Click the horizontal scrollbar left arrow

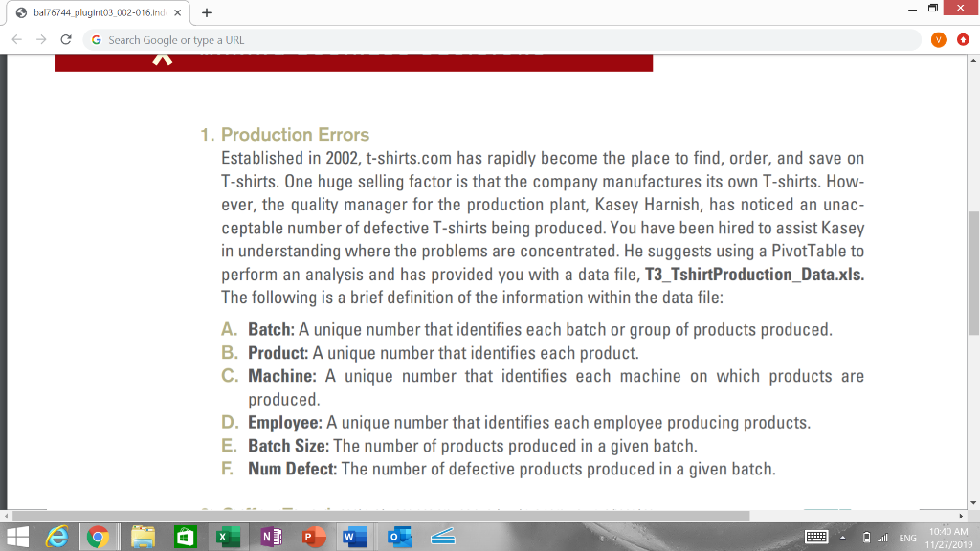click(x=6, y=516)
